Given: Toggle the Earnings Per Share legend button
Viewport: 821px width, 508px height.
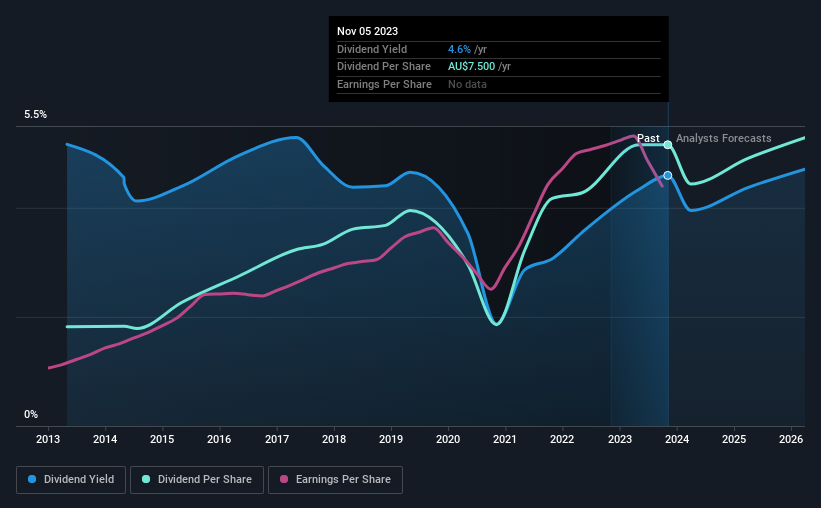Looking at the screenshot, I should 335,480.
